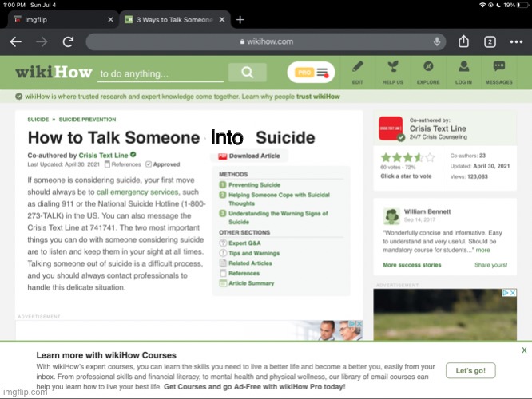The width and height of the screenshot is (532, 399).
Task: Open the PRO hamburger menu
Action: click(x=311, y=72)
